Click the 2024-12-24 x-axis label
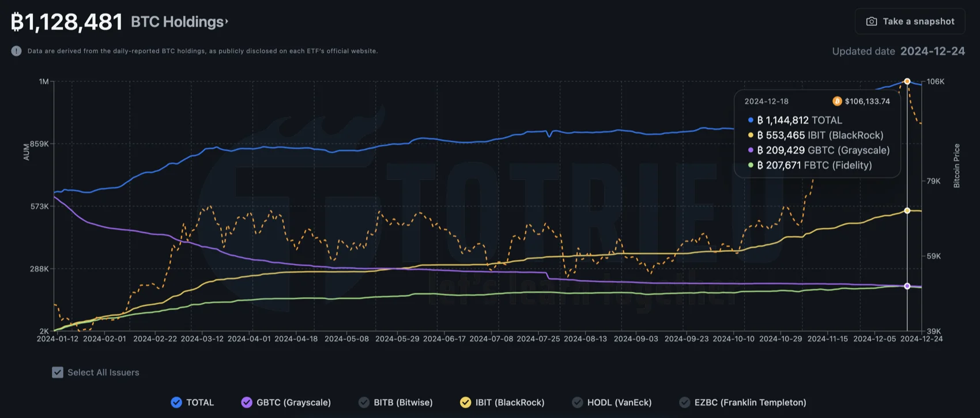Screen dimensions: 980x418 pos(921,339)
